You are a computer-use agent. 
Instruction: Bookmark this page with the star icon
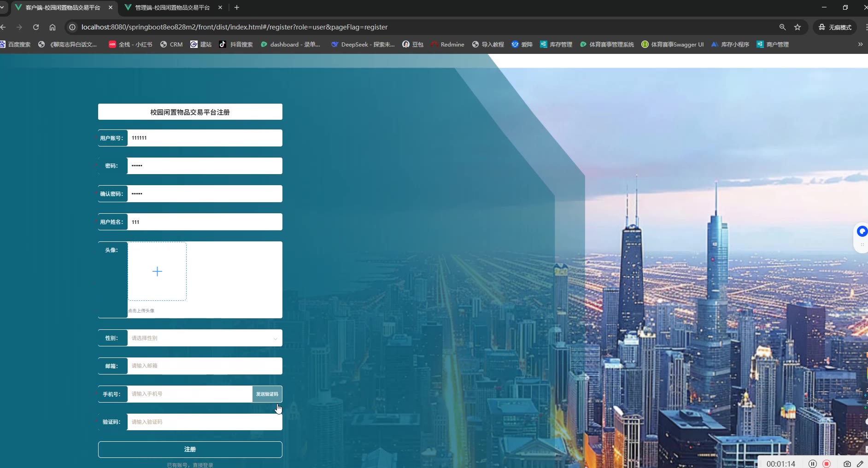pos(798,27)
